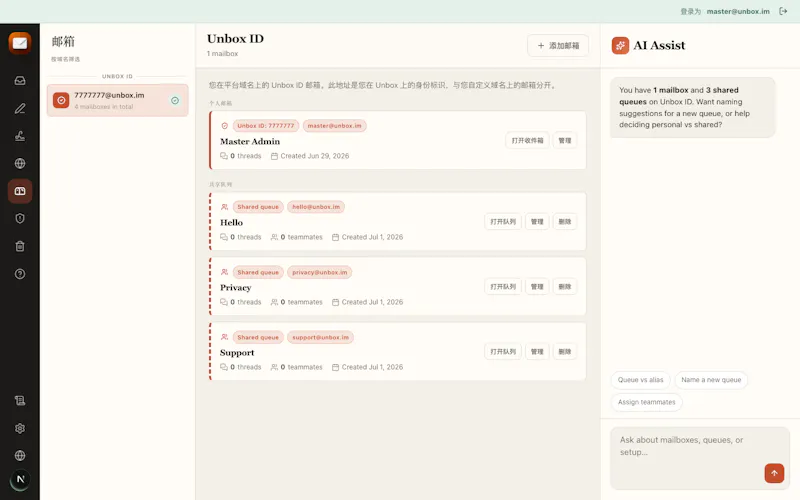Click the green check circle on 7777777@unbox.im row
Image resolution: width=800 pixels, height=500 pixels.
pyautogui.click(x=175, y=101)
